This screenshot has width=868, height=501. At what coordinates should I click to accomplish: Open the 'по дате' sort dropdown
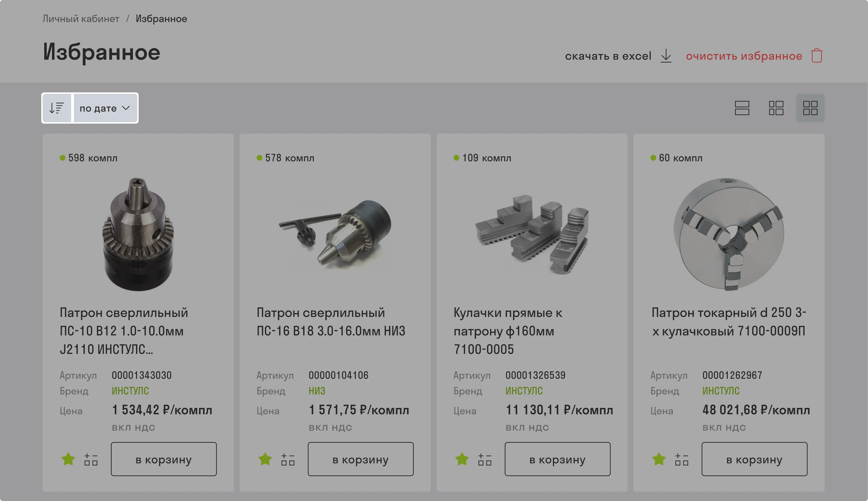pyautogui.click(x=105, y=108)
